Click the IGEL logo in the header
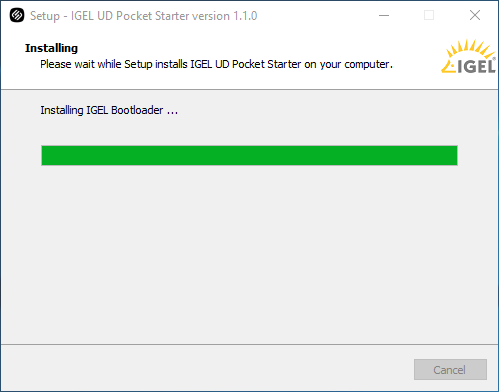499x392 pixels. coord(468,57)
